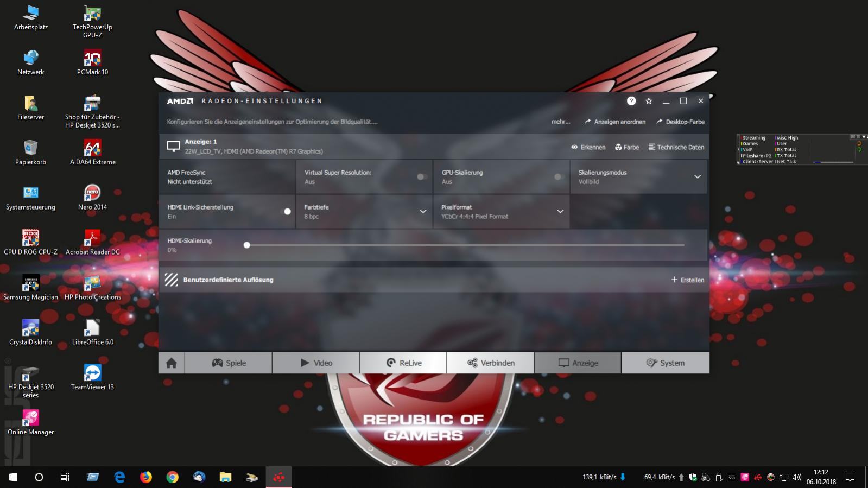
Task: Select Acrobat Reader DC desktop icon
Action: click(92, 242)
